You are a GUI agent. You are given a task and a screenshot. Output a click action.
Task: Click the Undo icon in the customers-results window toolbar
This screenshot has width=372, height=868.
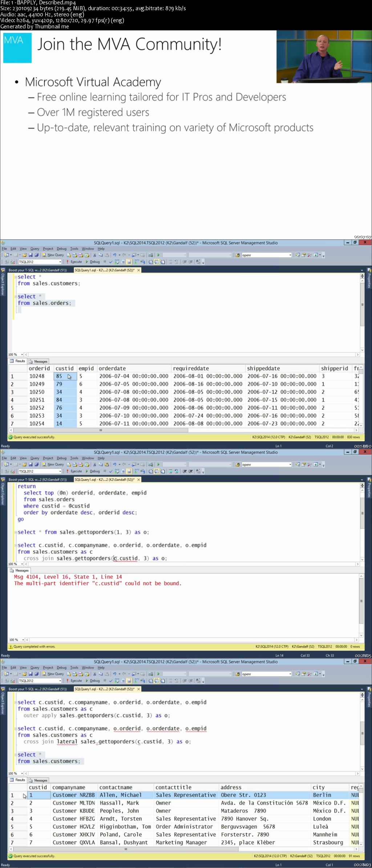(x=114, y=674)
